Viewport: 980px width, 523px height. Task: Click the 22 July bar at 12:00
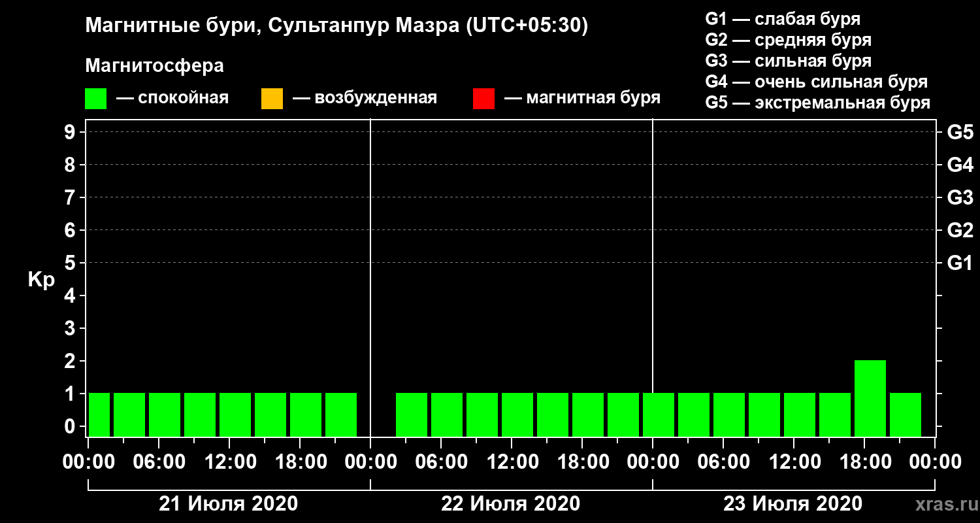click(517, 414)
